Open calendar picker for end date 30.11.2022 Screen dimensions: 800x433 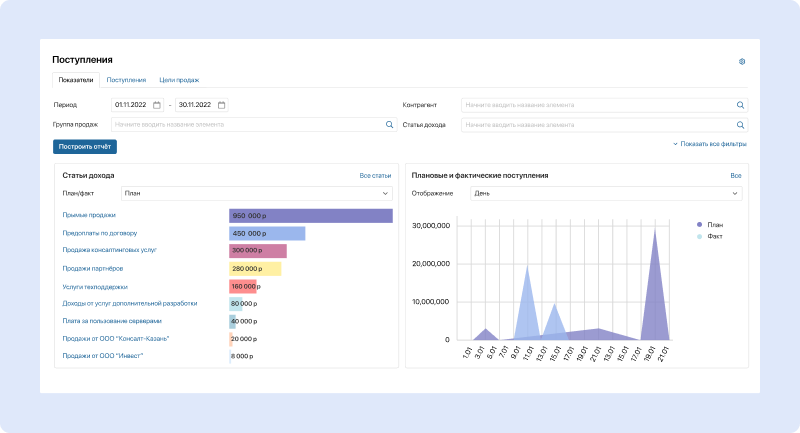221,105
